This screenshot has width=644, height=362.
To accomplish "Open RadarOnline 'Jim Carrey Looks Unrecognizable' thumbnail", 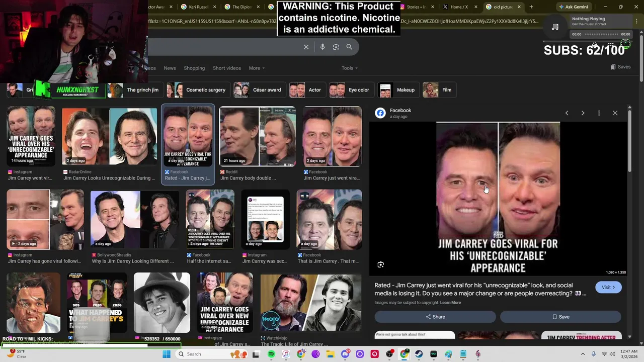I will click(109, 136).
